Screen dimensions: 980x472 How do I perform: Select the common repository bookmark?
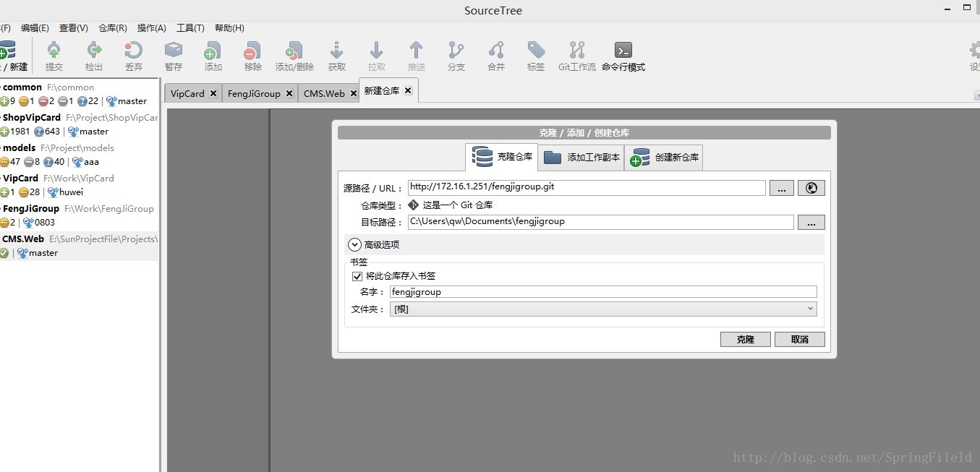[79, 94]
